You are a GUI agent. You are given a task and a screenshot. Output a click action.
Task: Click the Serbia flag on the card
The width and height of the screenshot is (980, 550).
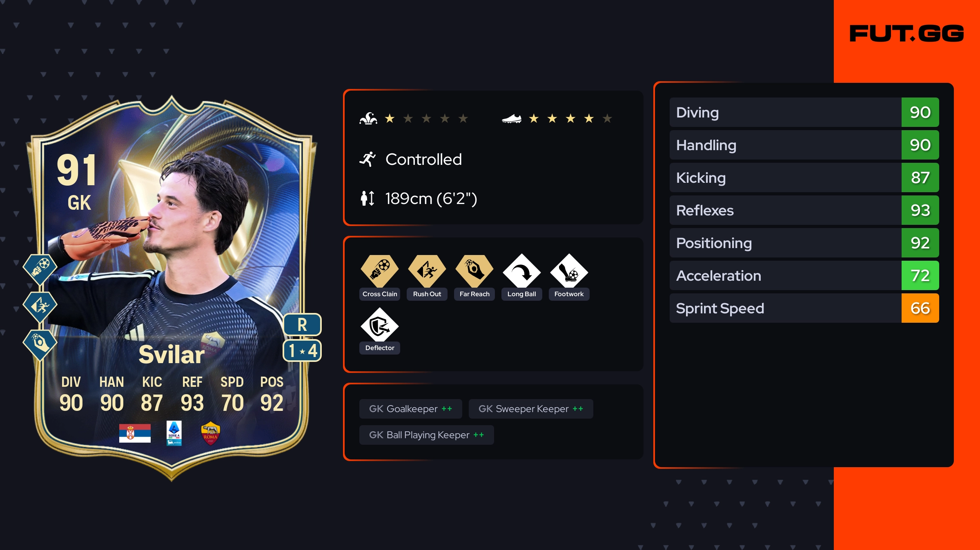click(x=135, y=433)
